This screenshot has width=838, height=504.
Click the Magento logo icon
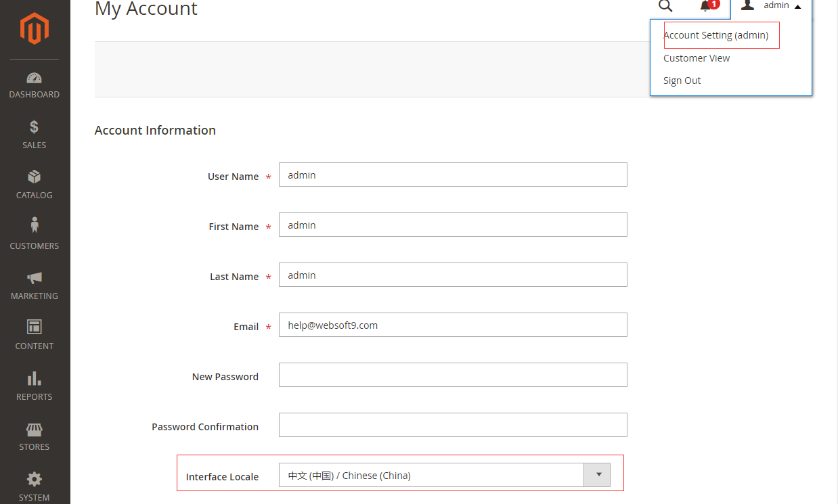coord(34,28)
